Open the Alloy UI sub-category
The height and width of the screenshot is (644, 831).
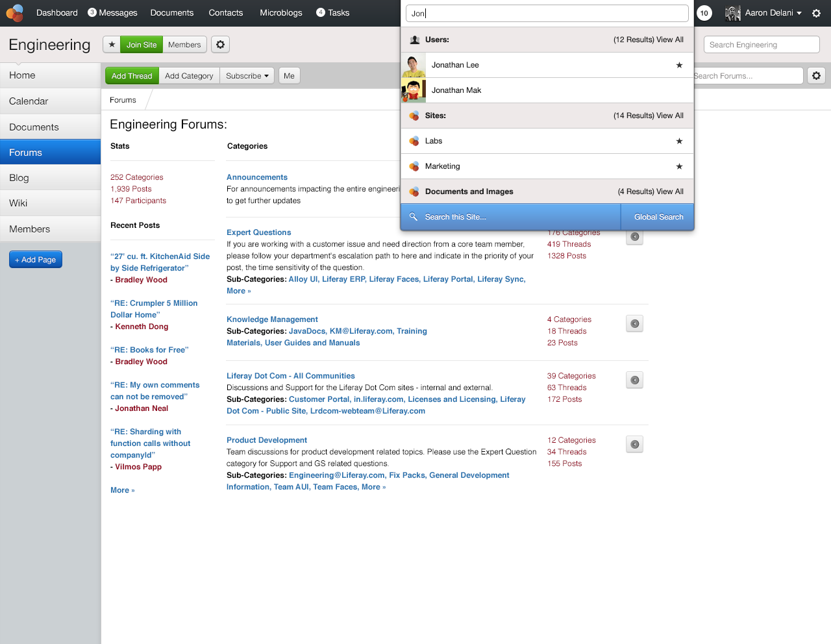[303, 279]
